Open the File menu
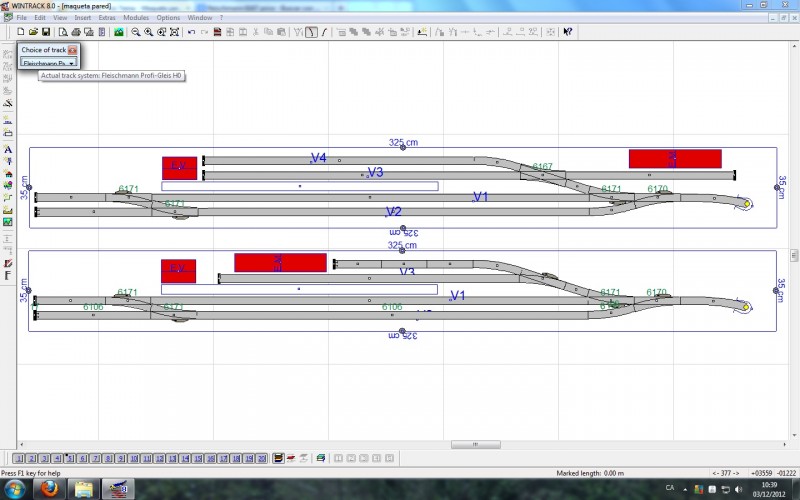The width and height of the screenshot is (800, 500). [21, 18]
